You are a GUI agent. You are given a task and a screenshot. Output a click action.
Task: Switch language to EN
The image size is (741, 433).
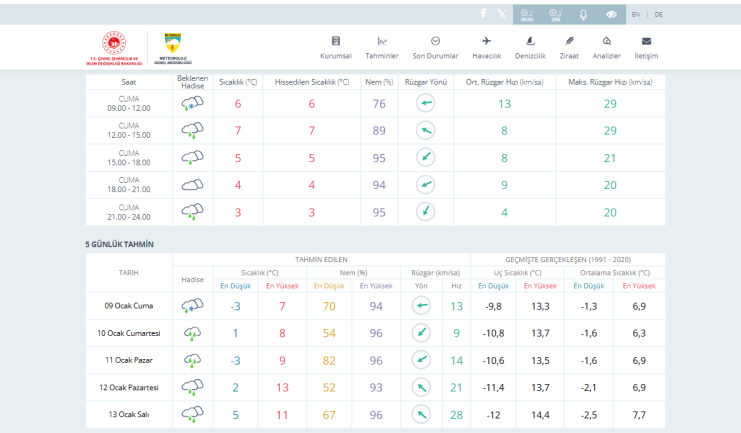click(636, 14)
